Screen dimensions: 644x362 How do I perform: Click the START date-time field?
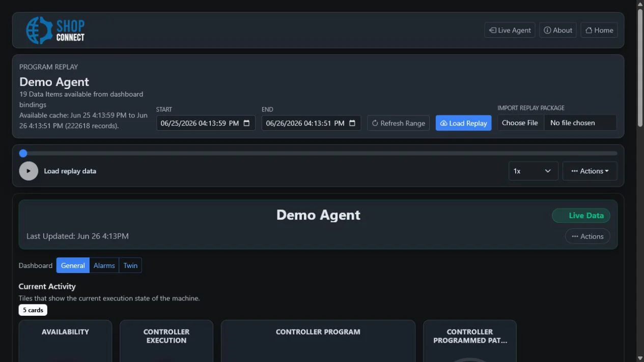point(206,123)
